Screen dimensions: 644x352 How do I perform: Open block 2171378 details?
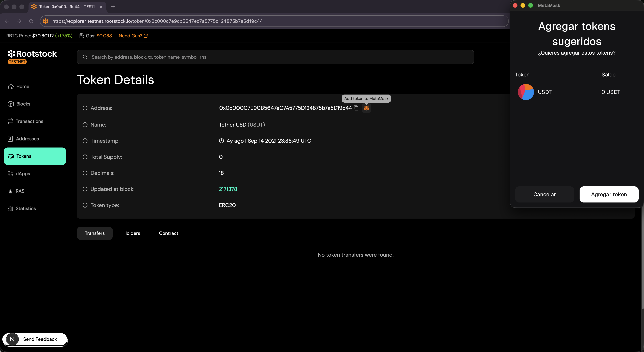point(228,189)
